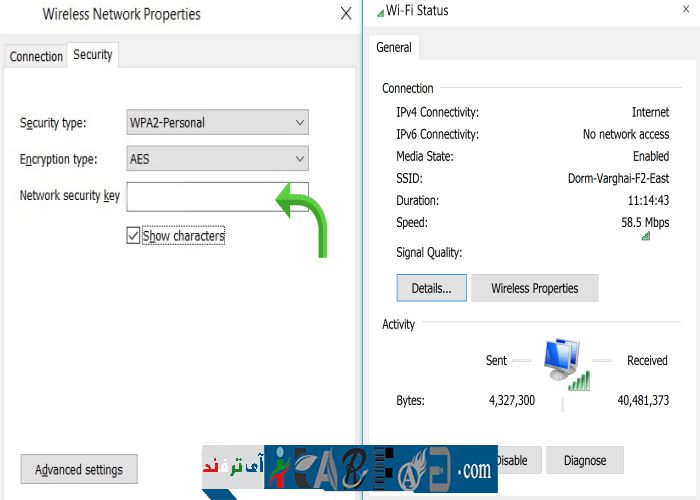Expand the Encryption type AES dropdown

coord(217,159)
